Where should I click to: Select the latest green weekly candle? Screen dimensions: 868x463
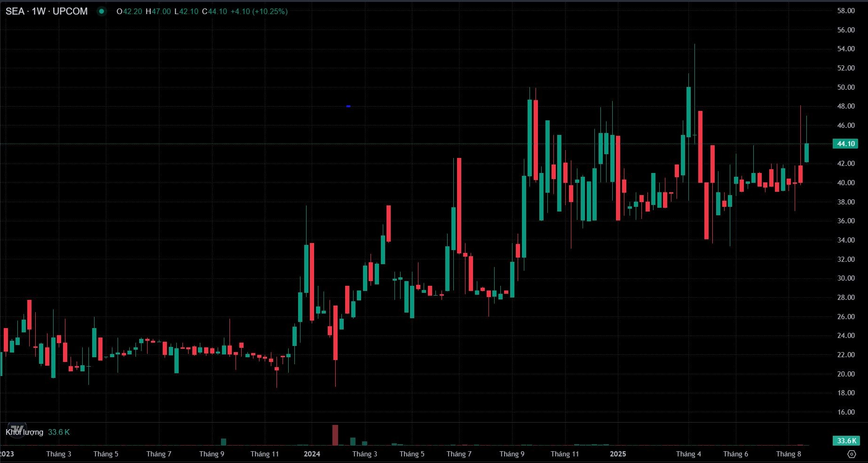coord(806,153)
